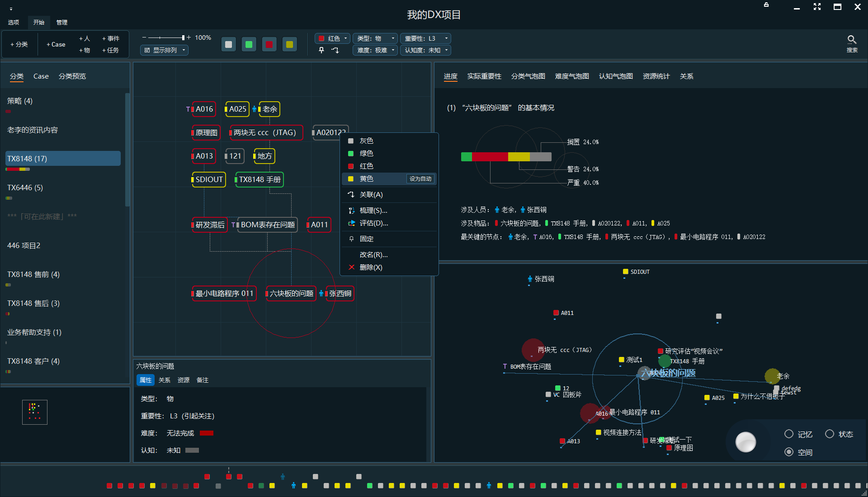Screen dimensions: 868x497
Task: Open the 难度: 极难 dropdown
Action: (x=375, y=50)
